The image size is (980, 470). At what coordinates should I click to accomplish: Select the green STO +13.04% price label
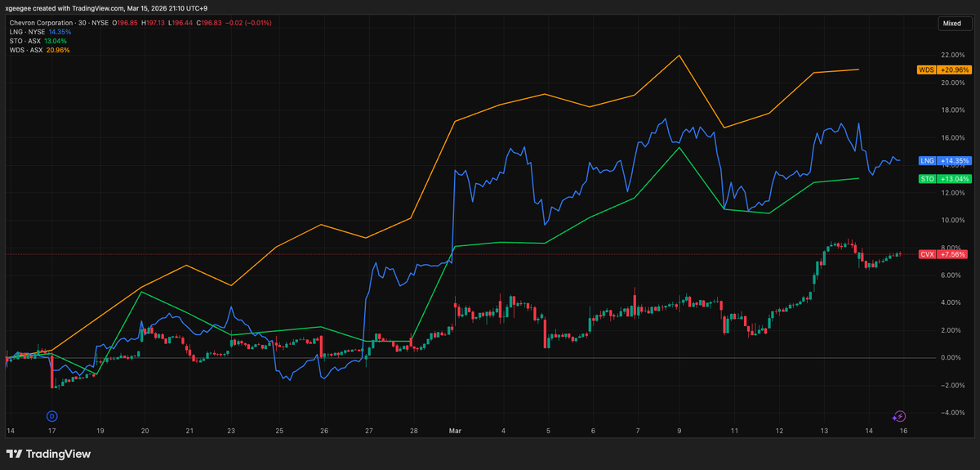coord(944,178)
